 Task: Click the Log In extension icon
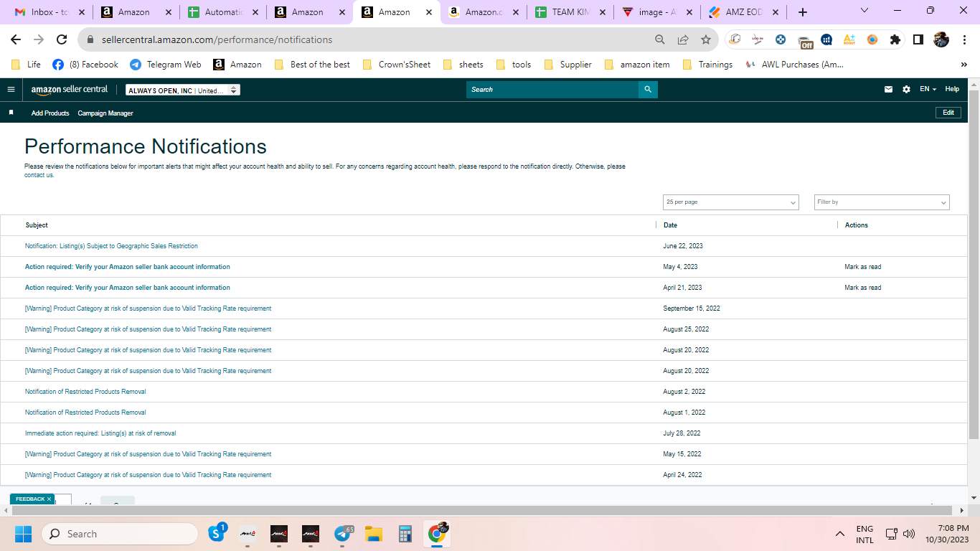758,39
